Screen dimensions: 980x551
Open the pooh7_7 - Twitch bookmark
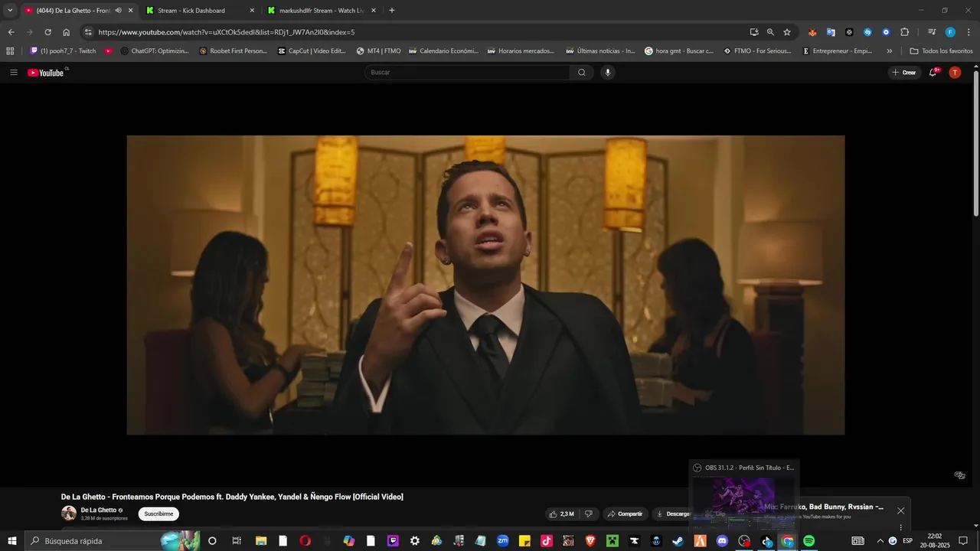(63, 51)
